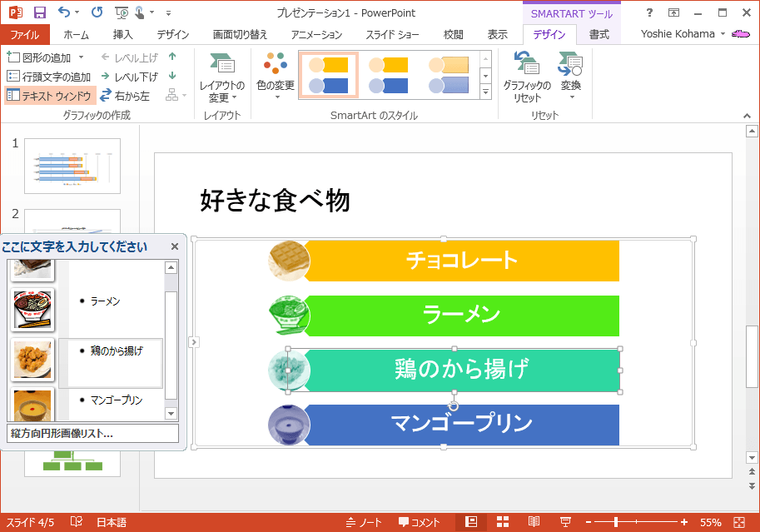Switch to 校閲 tab
Viewport: 760px width, 532px height.
tap(453, 34)
